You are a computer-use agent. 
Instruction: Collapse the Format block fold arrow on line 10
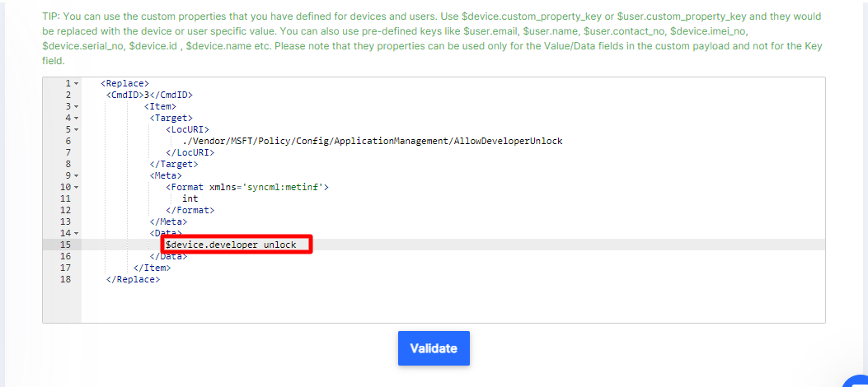click(x=76, y=187)
